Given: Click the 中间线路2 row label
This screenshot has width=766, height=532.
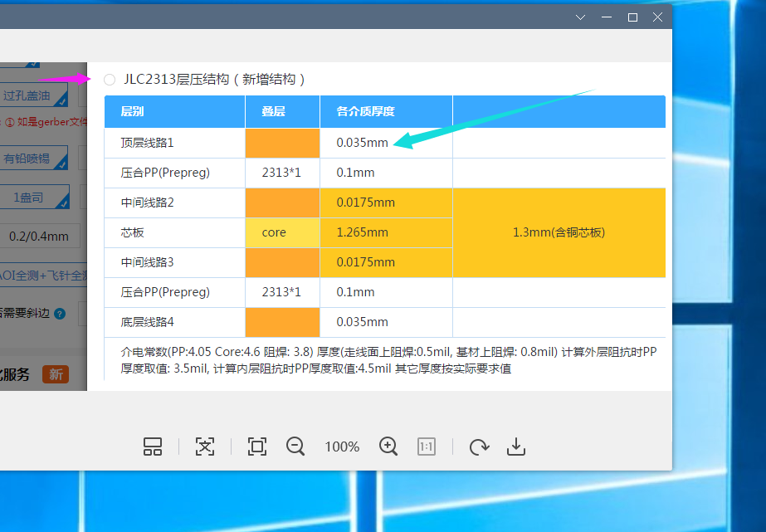Looking at the screenshot, I should click(x=147, y=203).
